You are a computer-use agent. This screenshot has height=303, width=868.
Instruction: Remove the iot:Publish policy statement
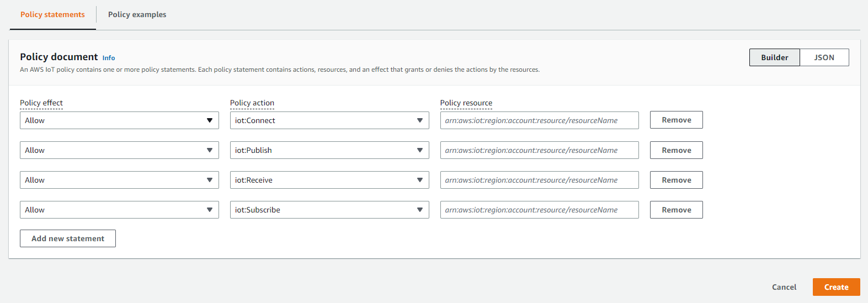pos(676,150)
